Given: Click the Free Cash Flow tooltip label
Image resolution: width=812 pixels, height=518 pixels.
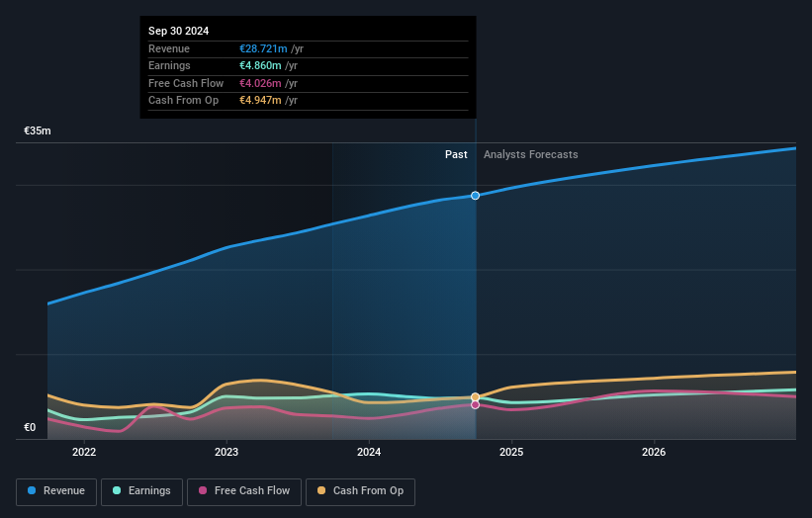Looking at the screenshot, I should coord(186,83).
